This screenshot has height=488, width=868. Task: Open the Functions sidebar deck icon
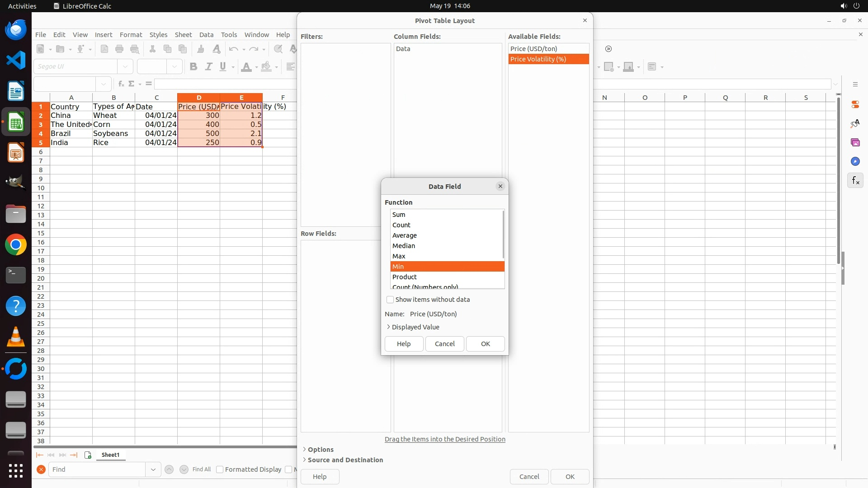point(855,181)
